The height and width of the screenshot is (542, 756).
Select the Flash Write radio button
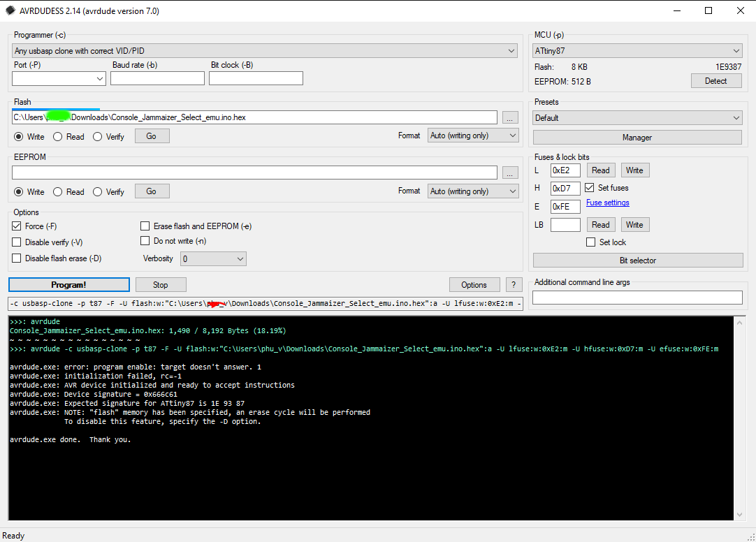[18, 137]
